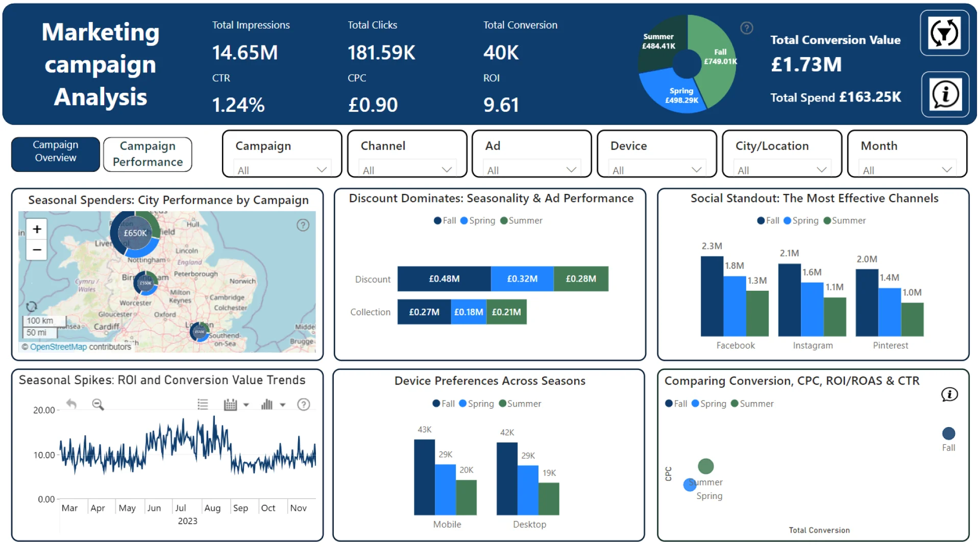Open the OpenStreetMap link
Image resolution: width=980 pixels, height=551 pixels.
(x=58, y=347)
